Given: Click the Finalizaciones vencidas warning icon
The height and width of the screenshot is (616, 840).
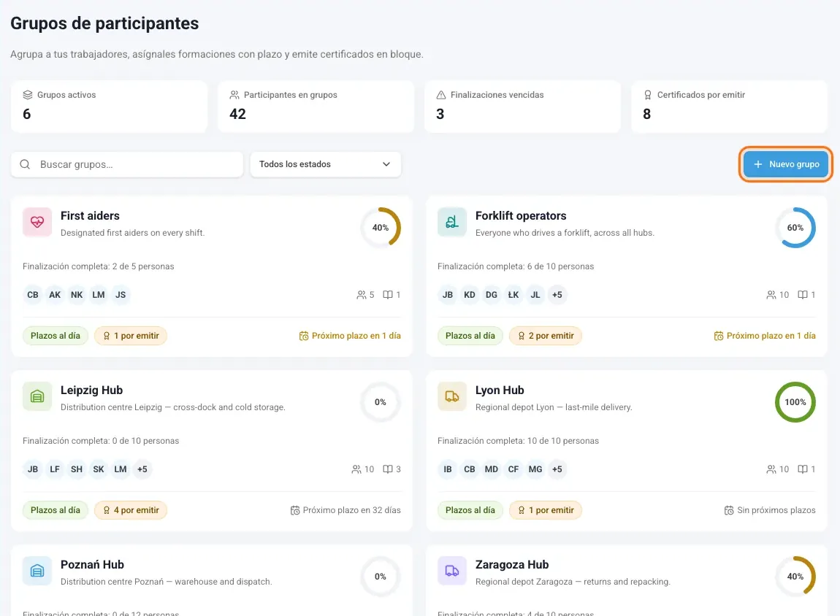Looking at the screenshot, I should (x=441, y=95).
